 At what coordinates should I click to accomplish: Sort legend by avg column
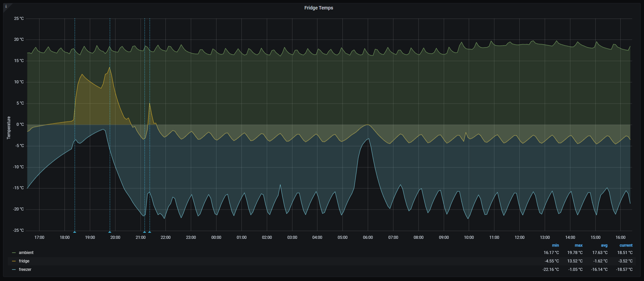604,245
